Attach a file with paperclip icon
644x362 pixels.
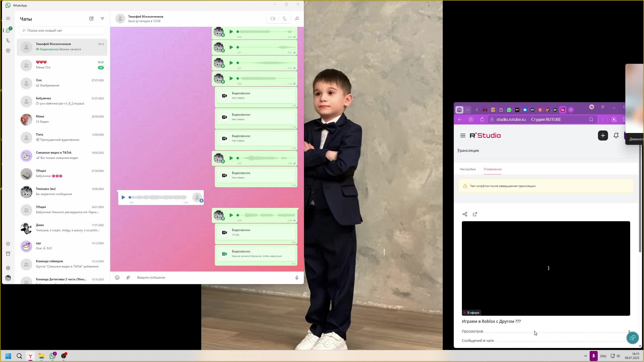pos(128,278)
